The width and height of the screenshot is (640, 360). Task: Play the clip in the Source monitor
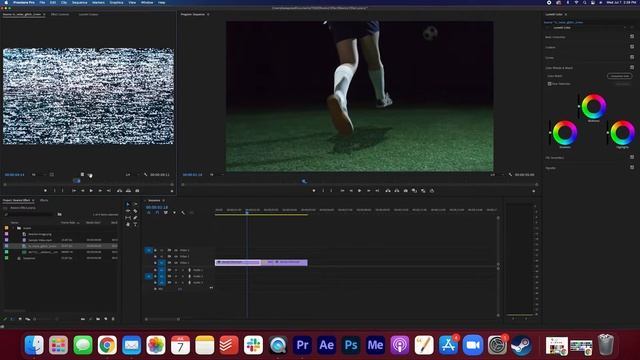click(91, 191)
